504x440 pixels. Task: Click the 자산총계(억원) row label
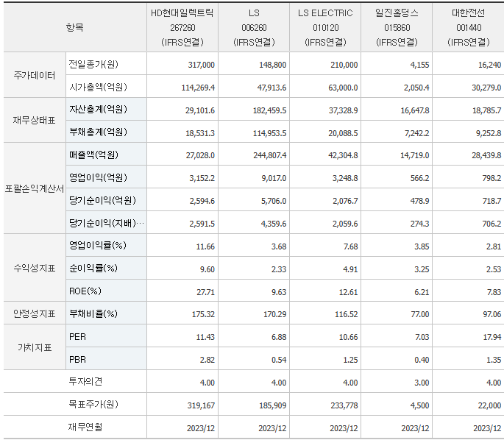pyautogui.click(x=98, y=110)
